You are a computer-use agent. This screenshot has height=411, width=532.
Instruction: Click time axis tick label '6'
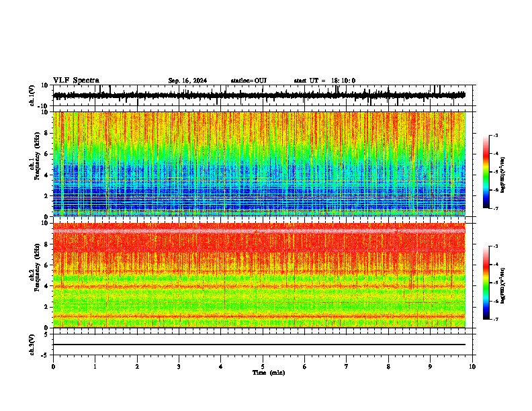(x=305, y=367)
